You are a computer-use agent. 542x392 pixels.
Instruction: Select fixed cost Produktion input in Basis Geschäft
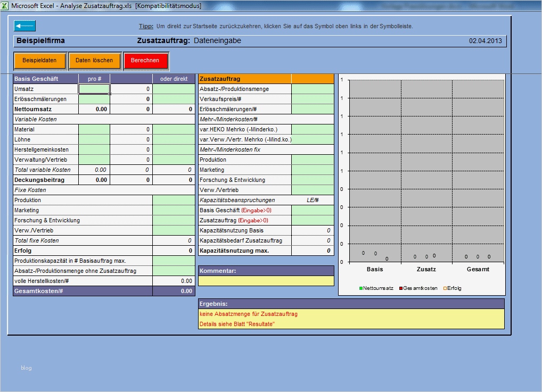(174, 200)
